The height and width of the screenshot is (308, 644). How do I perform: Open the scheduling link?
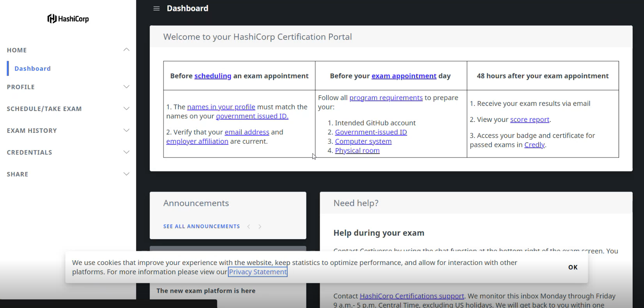[213, 76]
